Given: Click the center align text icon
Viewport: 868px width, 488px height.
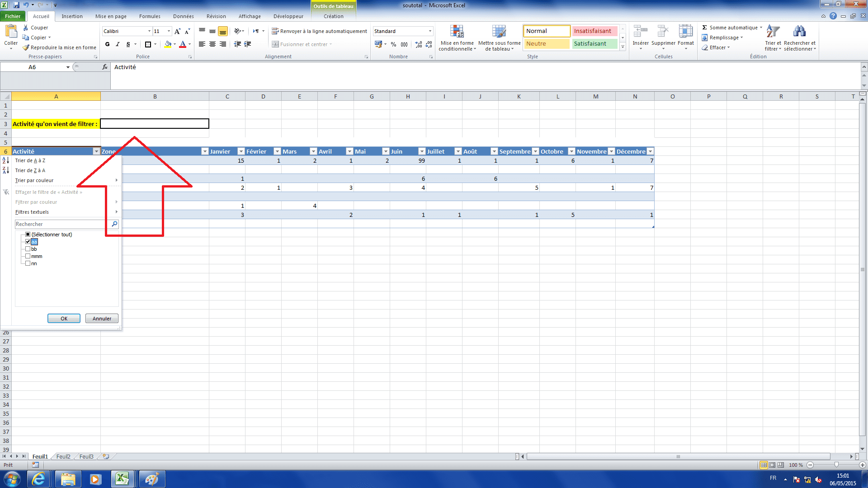Looking at the screenshot, I should coord(212,44).
